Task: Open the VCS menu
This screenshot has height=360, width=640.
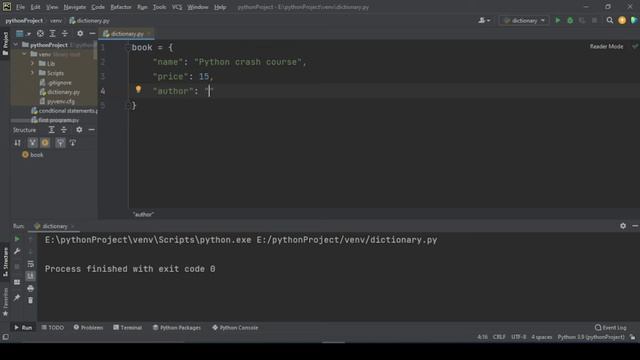Action: click(177, 7)
